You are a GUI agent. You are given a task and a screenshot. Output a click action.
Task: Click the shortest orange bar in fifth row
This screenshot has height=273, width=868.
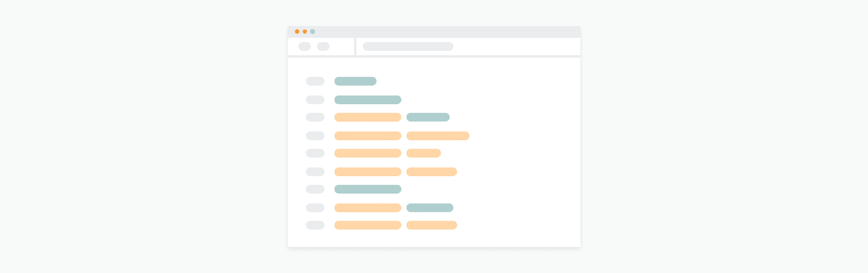click(423, 153)
